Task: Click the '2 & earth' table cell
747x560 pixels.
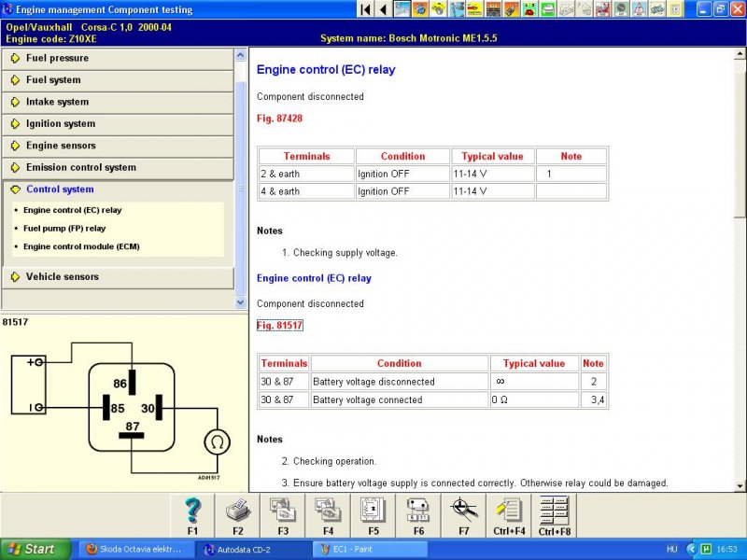Action: tap(306, 174)
